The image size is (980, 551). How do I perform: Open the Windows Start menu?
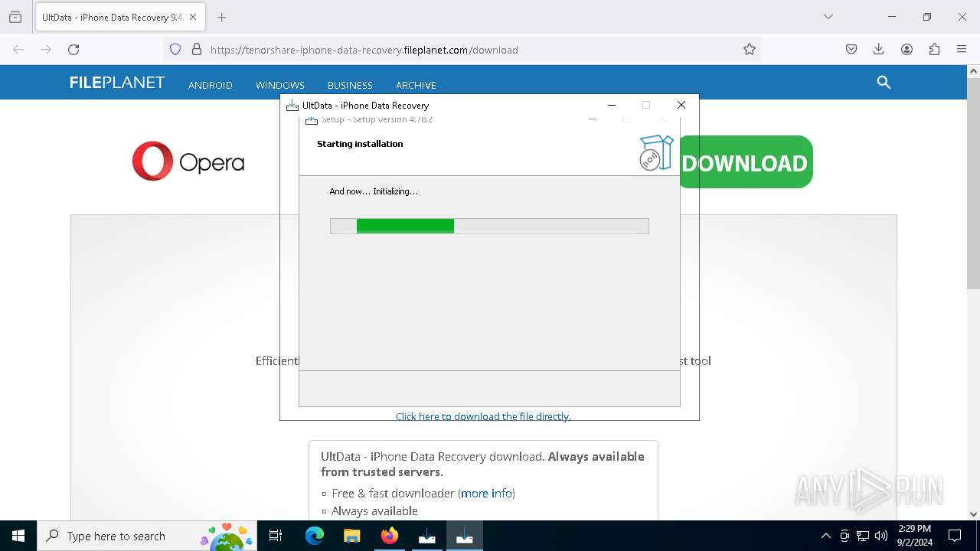click(x=18, y=536)
